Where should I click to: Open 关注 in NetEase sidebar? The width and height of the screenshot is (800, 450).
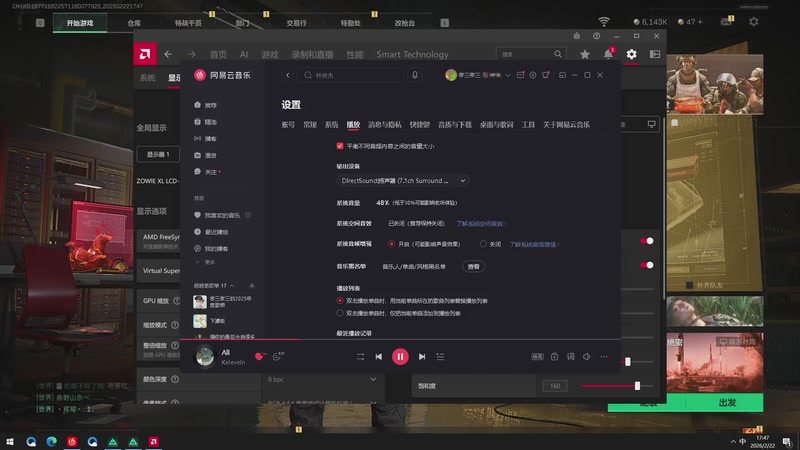(207, 172)
